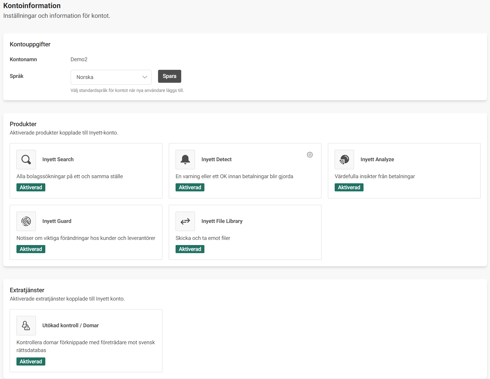Click the Inyett Search magnifier icon

[x=26, y=160]
